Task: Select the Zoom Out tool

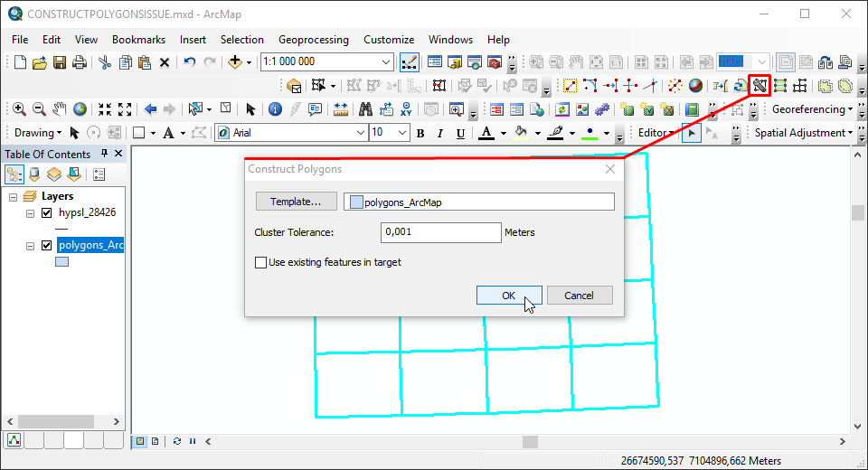Action: (x=39, y=109)
